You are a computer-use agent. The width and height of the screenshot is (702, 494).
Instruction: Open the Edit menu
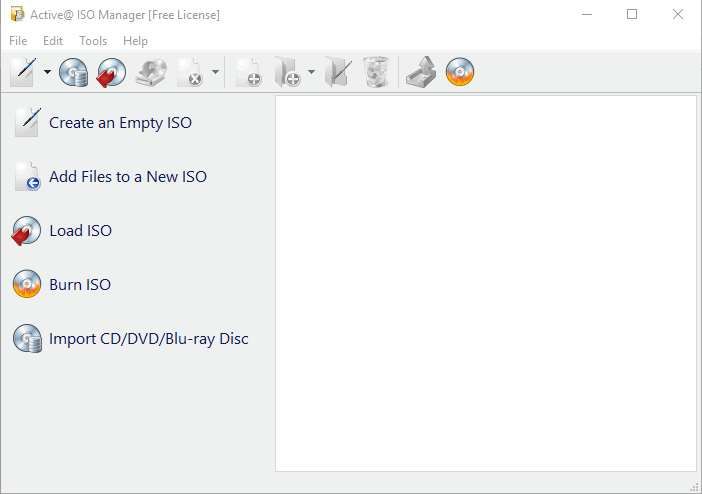(x=53, y=41)
